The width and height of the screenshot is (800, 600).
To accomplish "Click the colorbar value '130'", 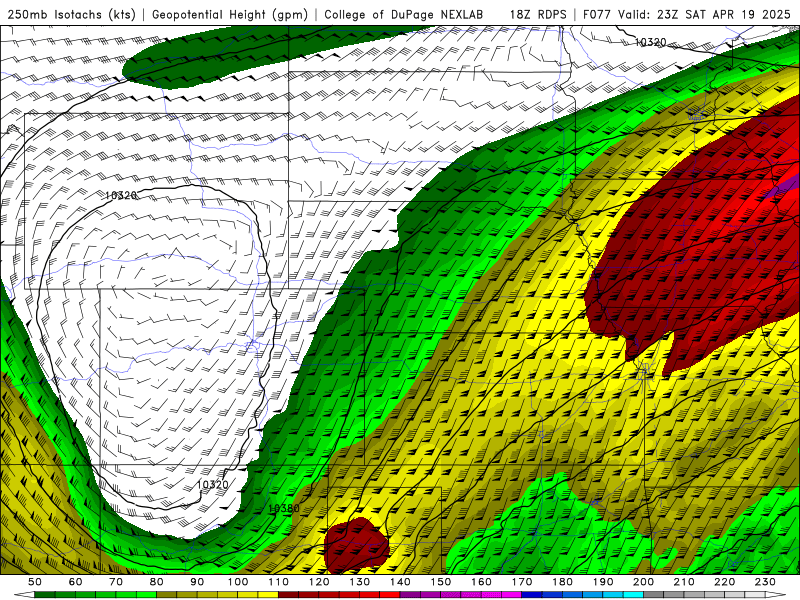I will [x=360, y=582].
